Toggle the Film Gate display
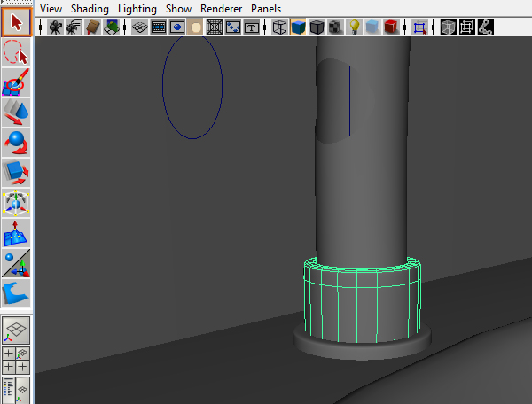The image size is (532, 404). tap(159, 27)
